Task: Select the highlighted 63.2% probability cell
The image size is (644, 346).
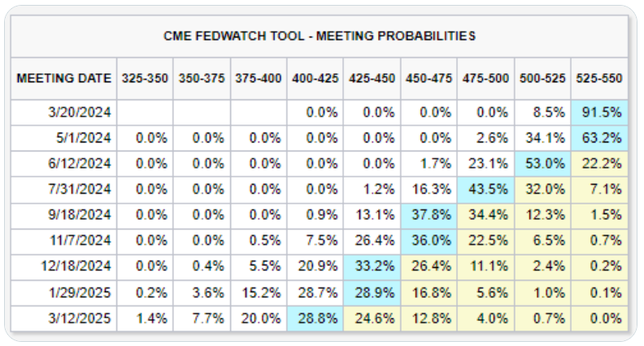Action: pyautogui.click(x=600, y=138)
